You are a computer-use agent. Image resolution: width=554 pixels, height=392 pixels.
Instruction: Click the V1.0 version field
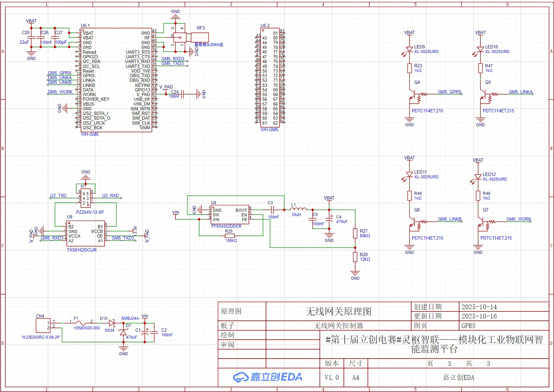pyautogui.click(x=332, y=377)
